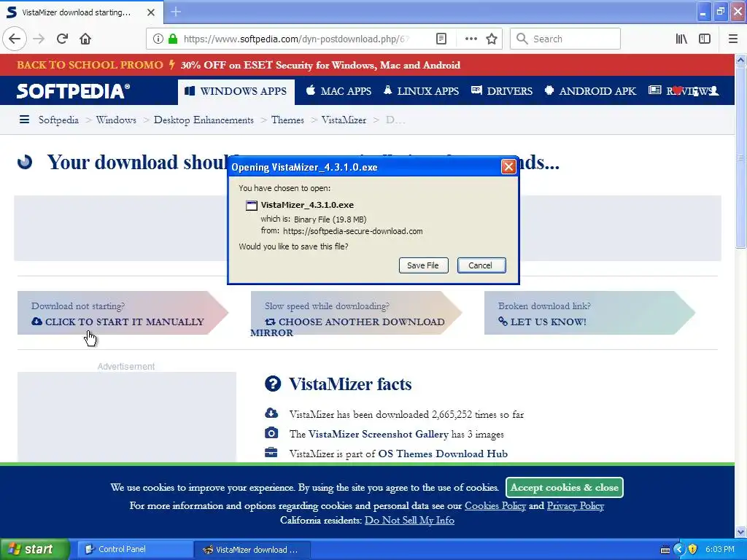Click the browser Back arrow button
747x560 pixels.
coord(15,39)
